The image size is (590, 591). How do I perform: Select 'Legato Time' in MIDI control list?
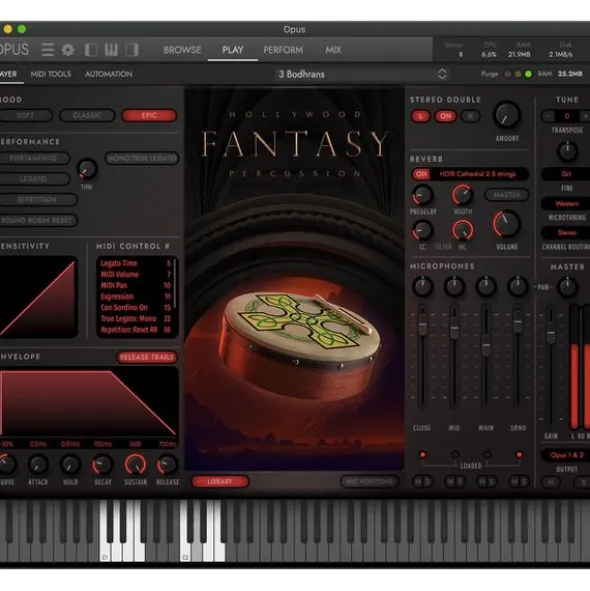click(135, 263)
